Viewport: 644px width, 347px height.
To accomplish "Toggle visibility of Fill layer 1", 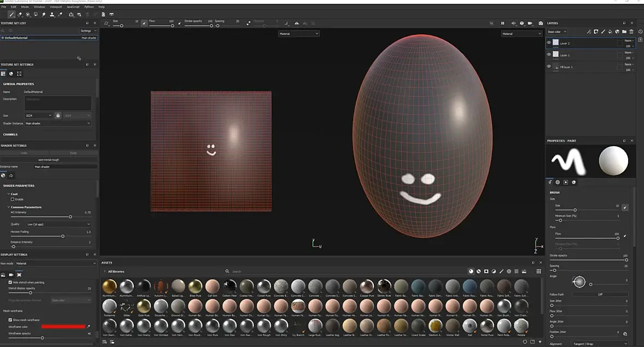I will (x=548, y=66).
